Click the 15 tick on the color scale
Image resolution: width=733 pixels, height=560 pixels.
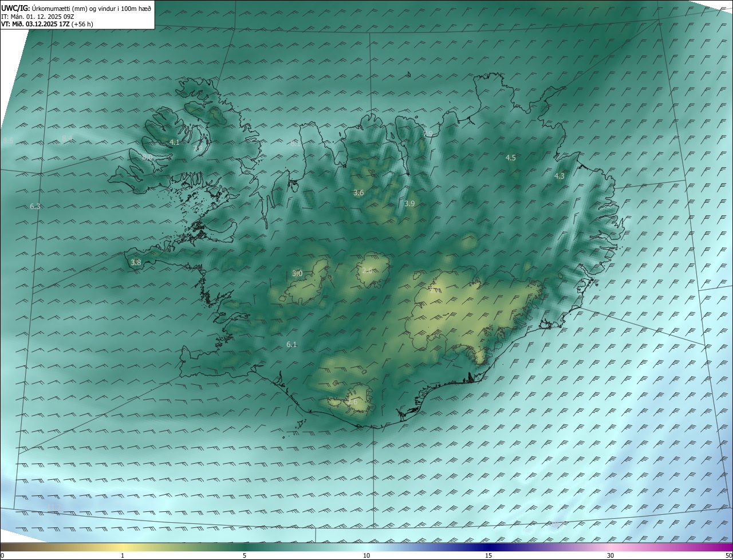coord(488,555)
